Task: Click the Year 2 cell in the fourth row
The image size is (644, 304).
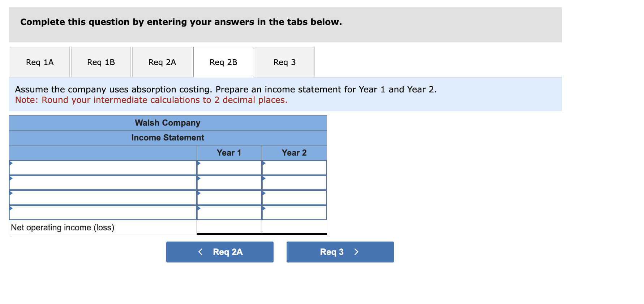Action: coord(294,213)
